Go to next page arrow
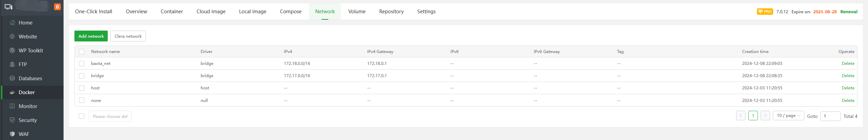This screenshot has height=140, width=868. pyautogui.click(x=765, y=116)
